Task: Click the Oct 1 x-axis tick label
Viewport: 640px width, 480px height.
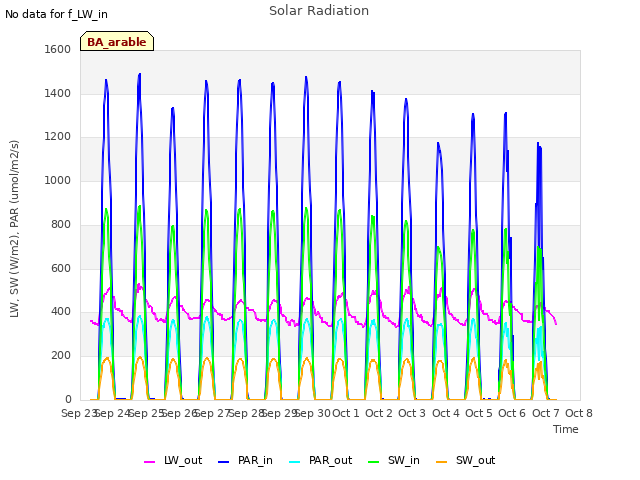Action: 346,413
